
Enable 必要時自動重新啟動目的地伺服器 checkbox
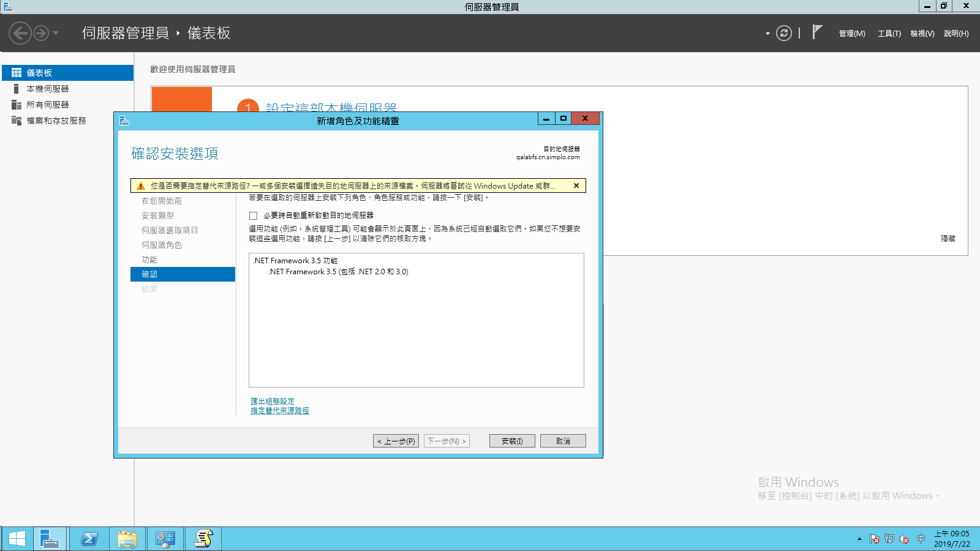click(x=252, y=215)
